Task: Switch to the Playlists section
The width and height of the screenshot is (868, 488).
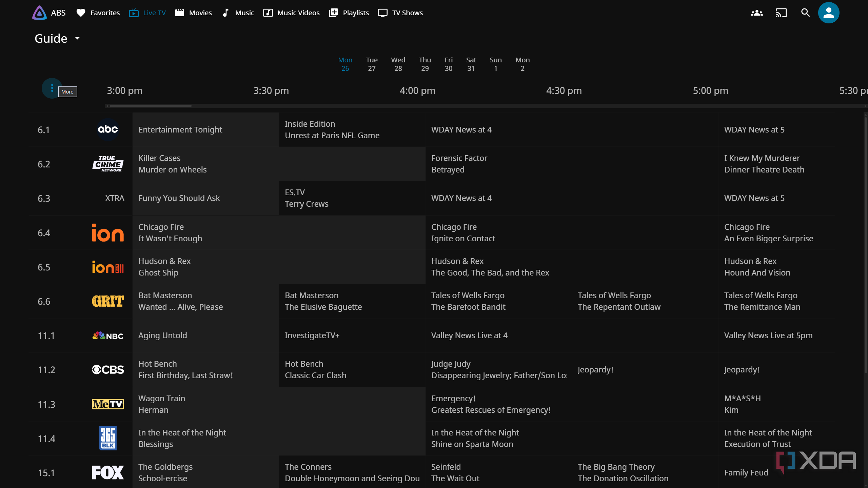Action: pos(349,13)
